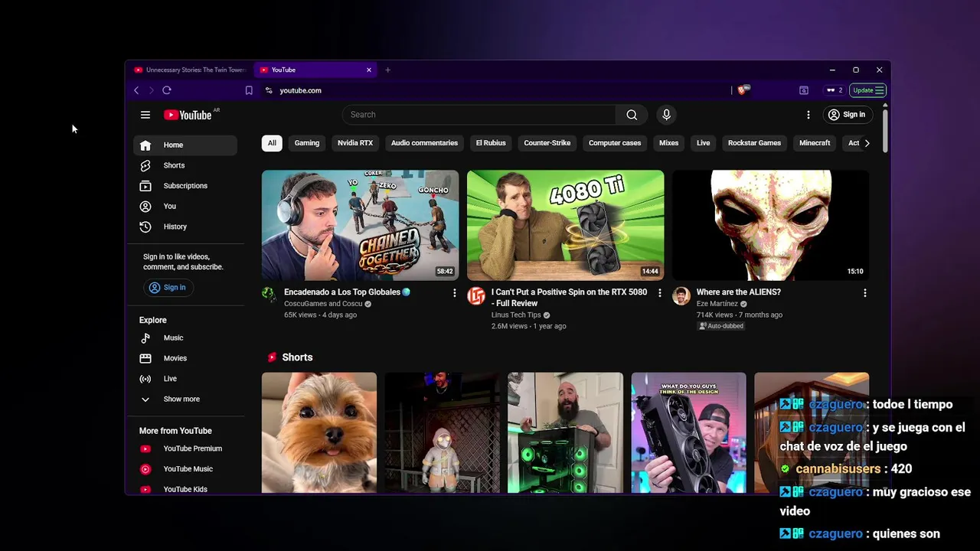980x551 pixels.
Task: Select the Audio commentaries chip
Action: pos(424,143)
